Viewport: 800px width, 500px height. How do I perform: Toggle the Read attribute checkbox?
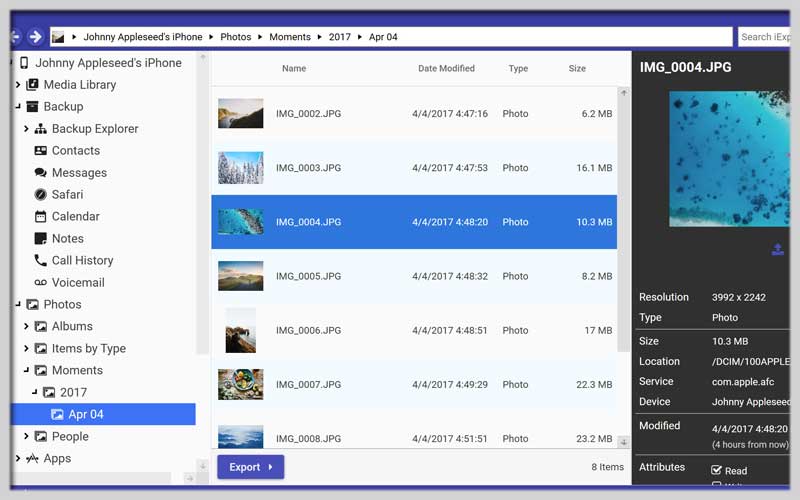point(716,470)
